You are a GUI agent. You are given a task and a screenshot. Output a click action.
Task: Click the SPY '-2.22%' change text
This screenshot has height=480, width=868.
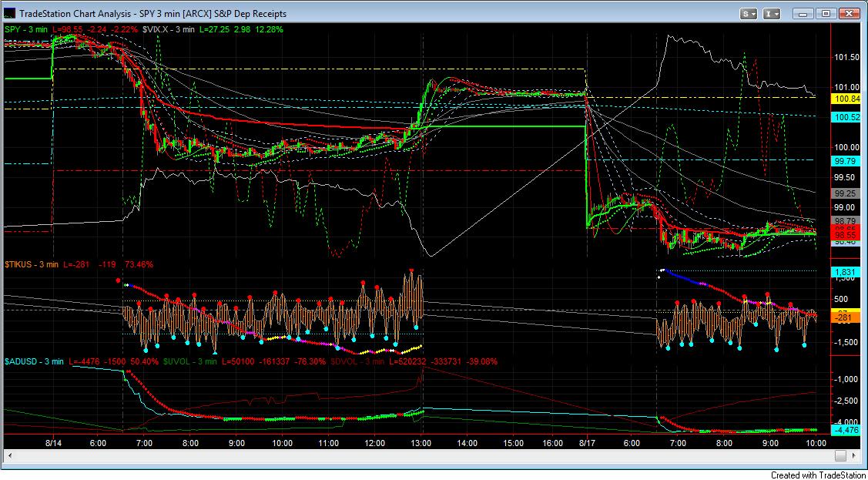point(123,29)
